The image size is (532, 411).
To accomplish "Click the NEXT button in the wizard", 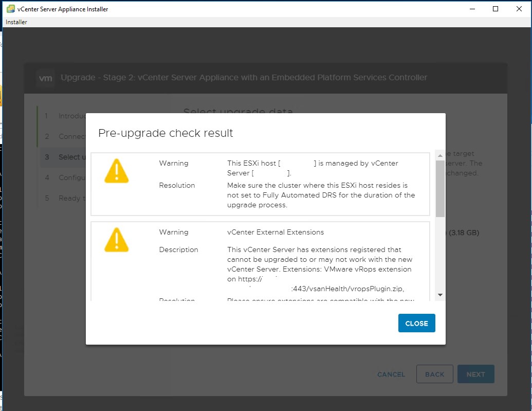I will (x=475, y=374).
